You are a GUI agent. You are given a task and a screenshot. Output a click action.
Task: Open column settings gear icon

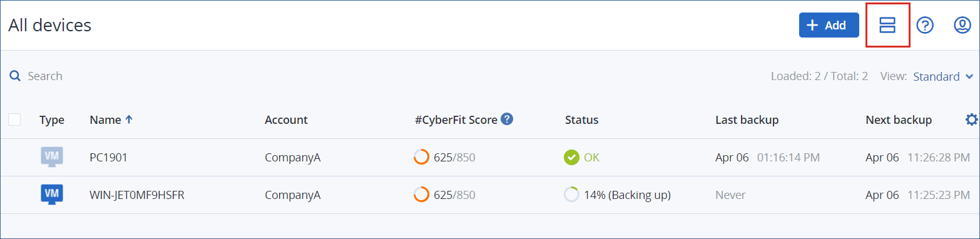(971, 119)
